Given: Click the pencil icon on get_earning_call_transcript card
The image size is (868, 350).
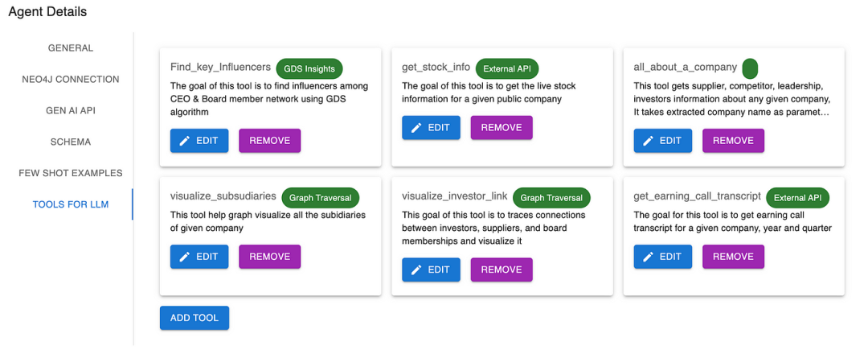Looking at the screenshot, I should 649,257.
